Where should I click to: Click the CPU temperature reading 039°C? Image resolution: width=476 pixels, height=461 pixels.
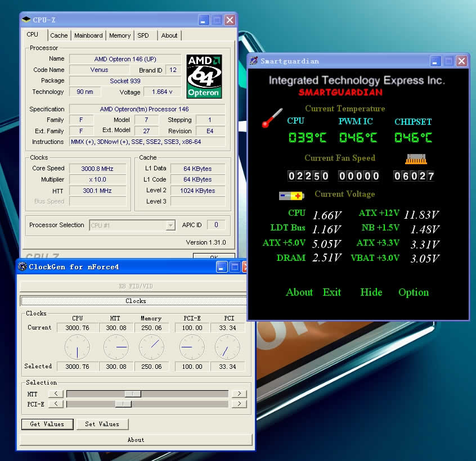pyautogui.click(x=307, y=138)
